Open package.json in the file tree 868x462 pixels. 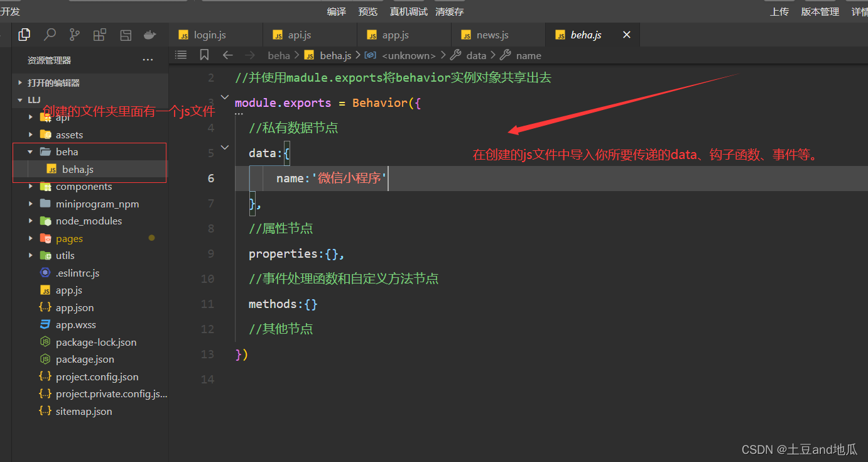click(x=90, y=360)
